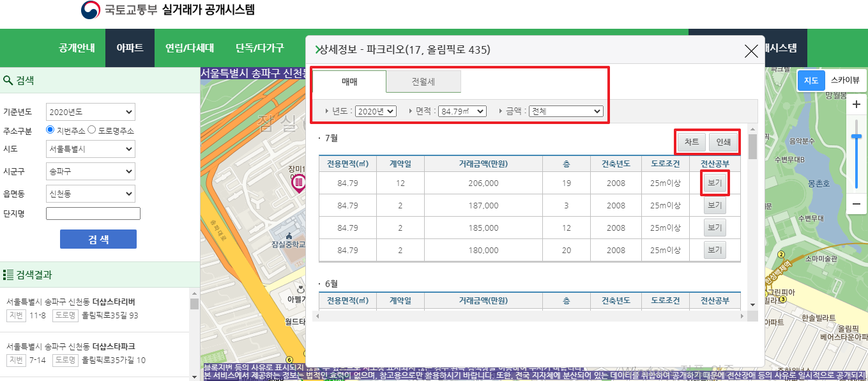The width and height of the screenshot is (868, 381).
Task: Click the 지번 tag for 7-14
Action: [x=16, y=360]
